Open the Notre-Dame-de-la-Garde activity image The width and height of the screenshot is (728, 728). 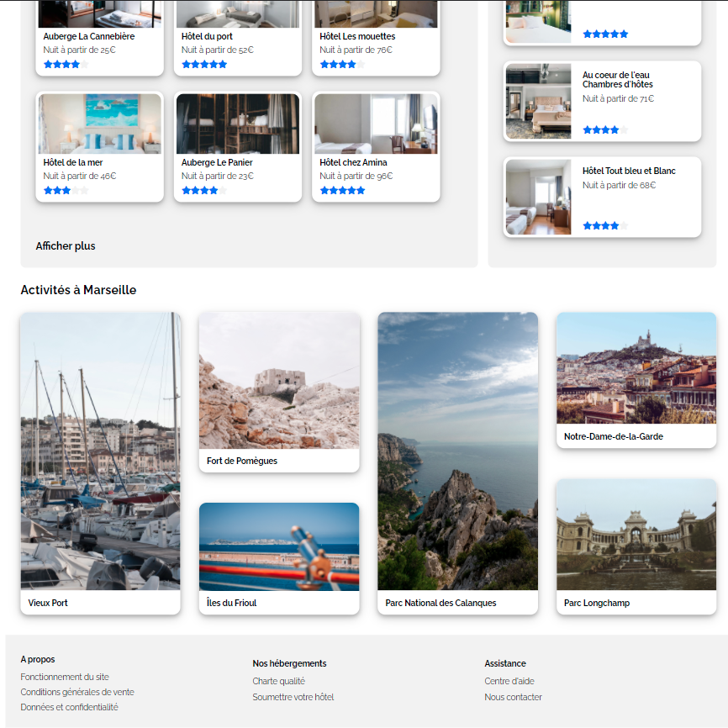pyautogui.click(x=636, y=368)
